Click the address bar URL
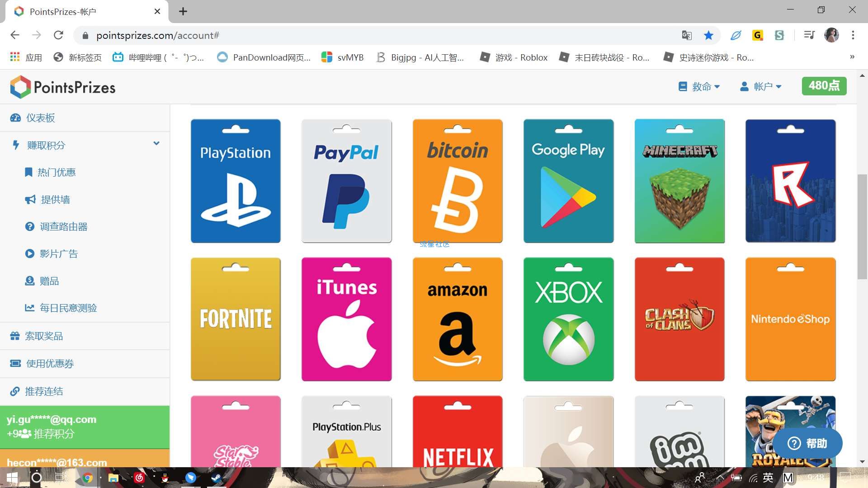The image size is (868, 488). click(158, 35)
